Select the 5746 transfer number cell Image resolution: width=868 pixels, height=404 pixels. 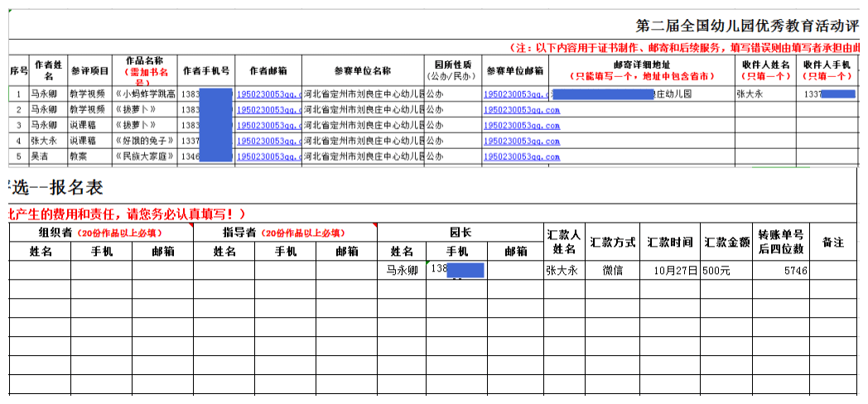781,270
